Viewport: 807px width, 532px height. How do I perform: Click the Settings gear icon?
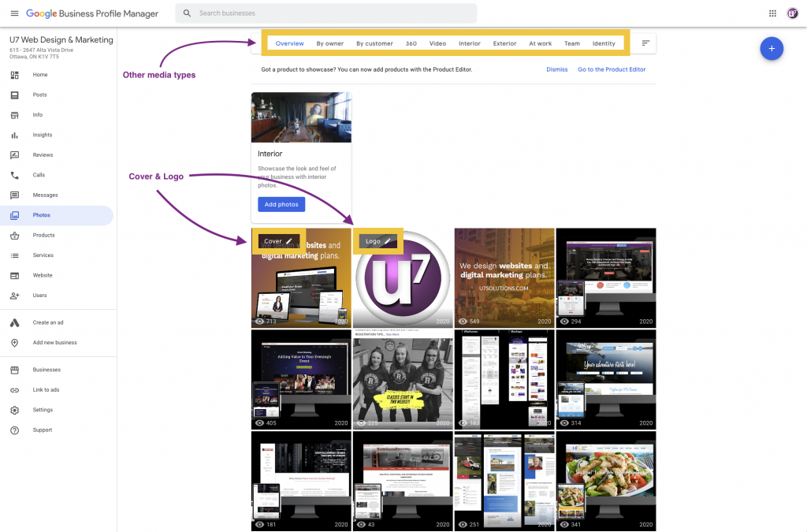pyautogui.click(x=14, y=411)
